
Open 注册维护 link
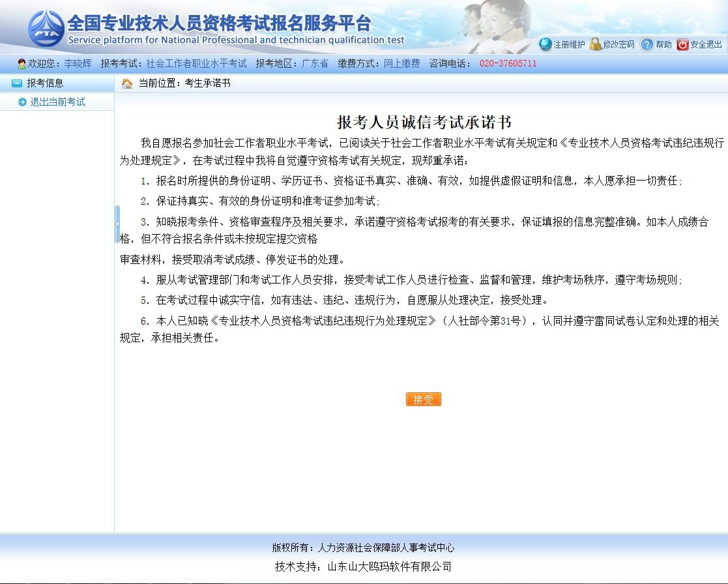click(x=569, y=44)
